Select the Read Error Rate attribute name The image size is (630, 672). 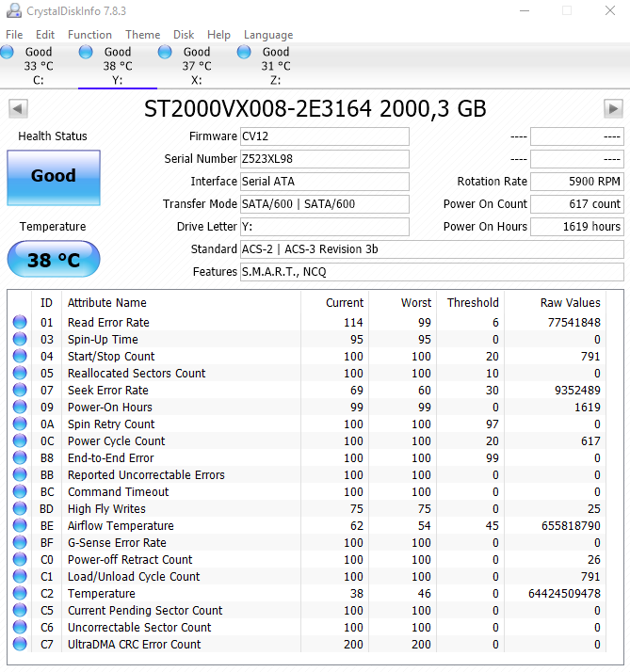coord(108,322)
